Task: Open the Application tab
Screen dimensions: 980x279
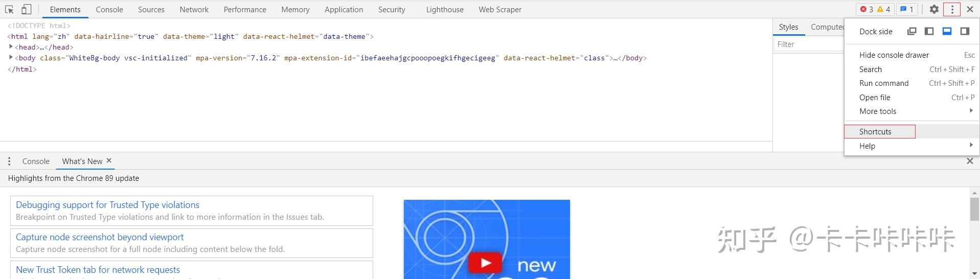Action: 344,10
